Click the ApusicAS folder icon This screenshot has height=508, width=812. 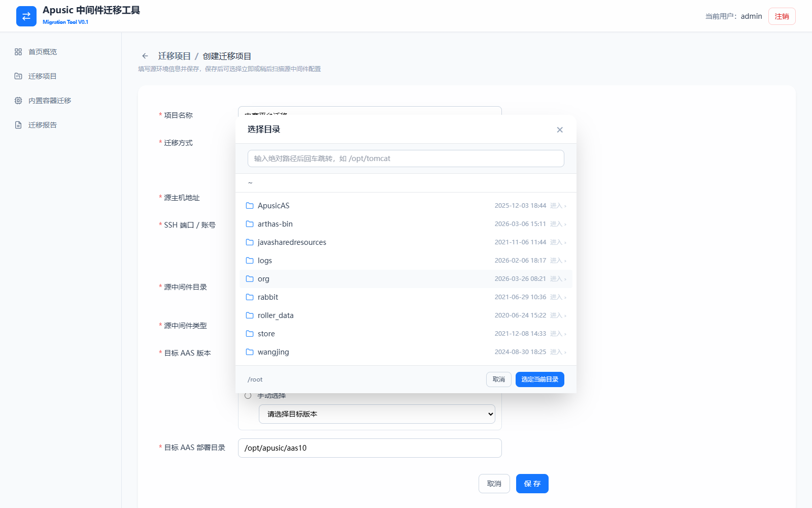(x=250, y=206)
